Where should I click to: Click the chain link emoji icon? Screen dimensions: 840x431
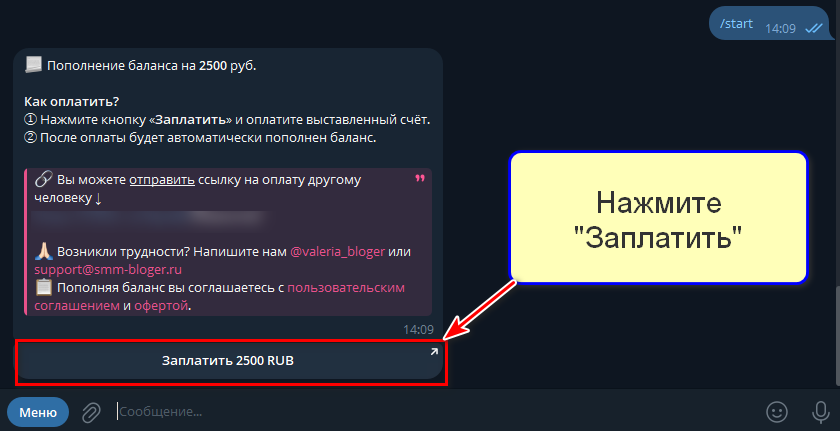(x=43, y=180)
